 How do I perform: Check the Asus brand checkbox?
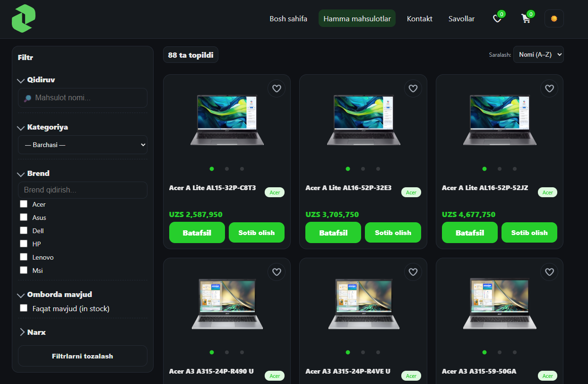point(24,218)
